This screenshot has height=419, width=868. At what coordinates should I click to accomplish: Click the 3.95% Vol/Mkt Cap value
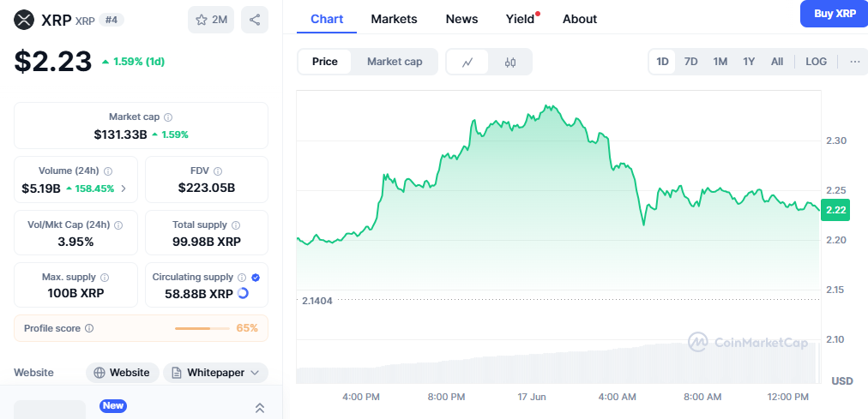click(75, 242)
